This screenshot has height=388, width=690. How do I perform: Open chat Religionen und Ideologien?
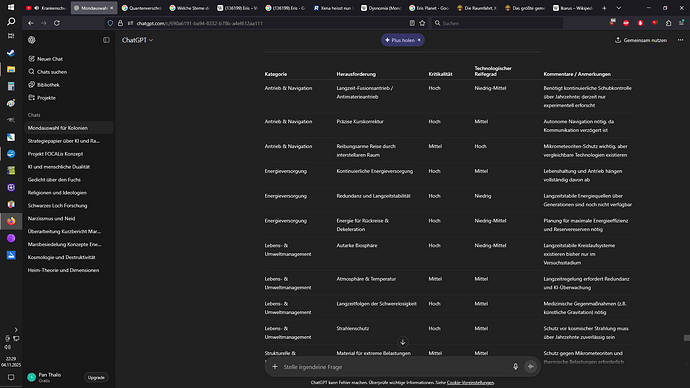[69, 193]
